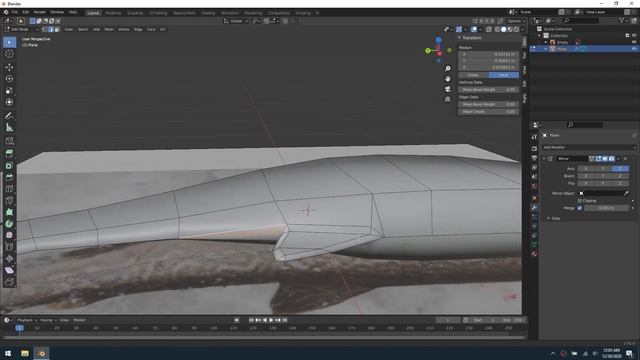The width and height of the screenshot is (640, 360).
Task: Play the animation in timeline
Action: [x=271, y=320]
